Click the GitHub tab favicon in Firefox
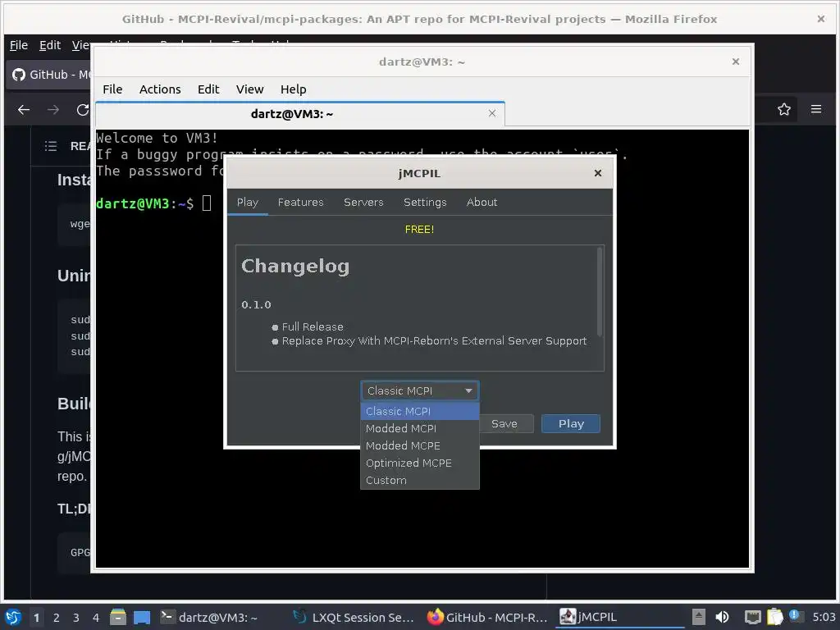Screen dimensions: 840x630 [19, 75]
